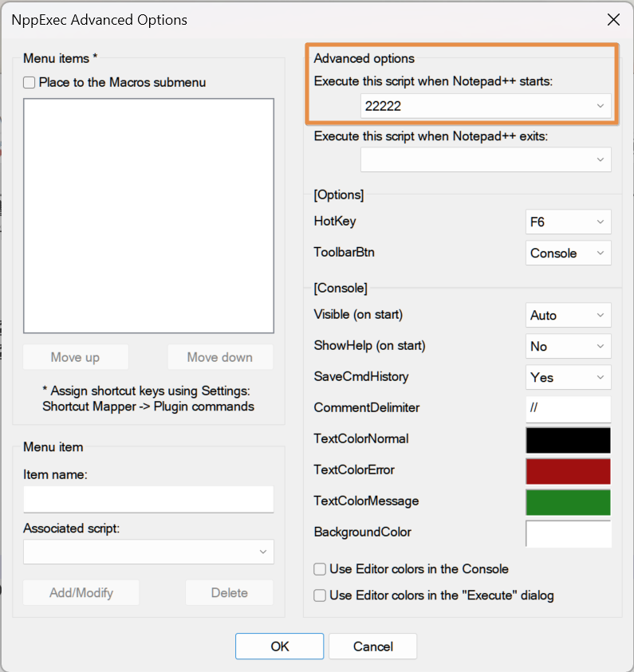Open the Associated script dropdown
634x672 pixels.
coord(149,552)
